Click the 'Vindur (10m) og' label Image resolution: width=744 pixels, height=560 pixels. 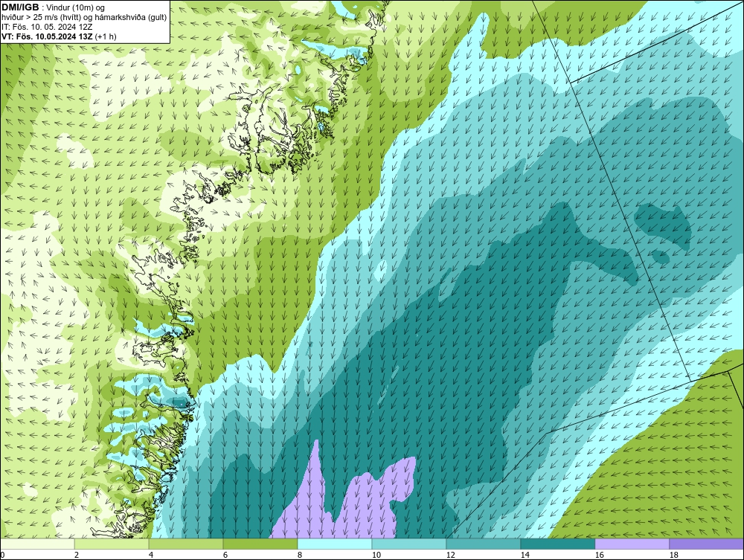76,7
